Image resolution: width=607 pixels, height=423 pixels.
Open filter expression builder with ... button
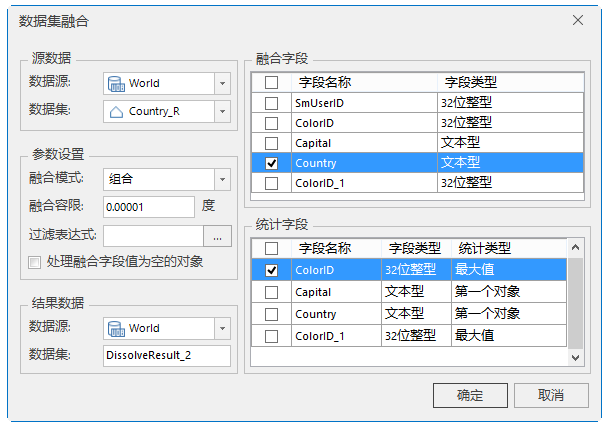(x=218, y=236)
